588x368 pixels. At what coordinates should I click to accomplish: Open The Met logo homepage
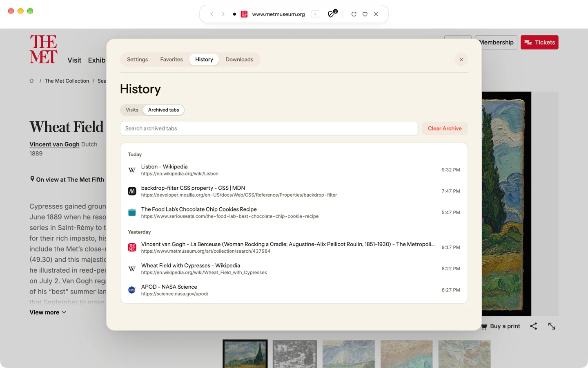point(43,49)
